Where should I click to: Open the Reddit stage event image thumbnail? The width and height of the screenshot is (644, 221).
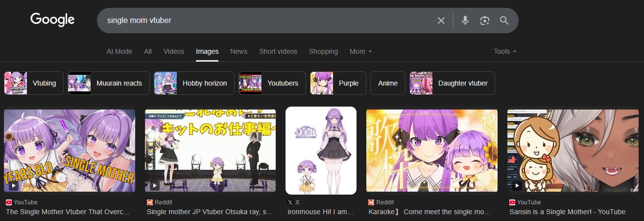pos(211,151)
